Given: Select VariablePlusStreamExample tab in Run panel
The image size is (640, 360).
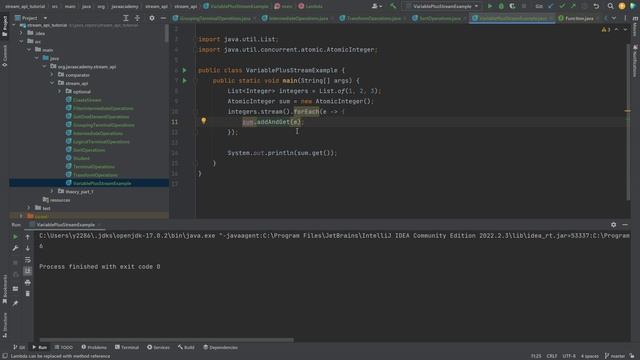Looking at the screenshot, I should pos(65,225).
